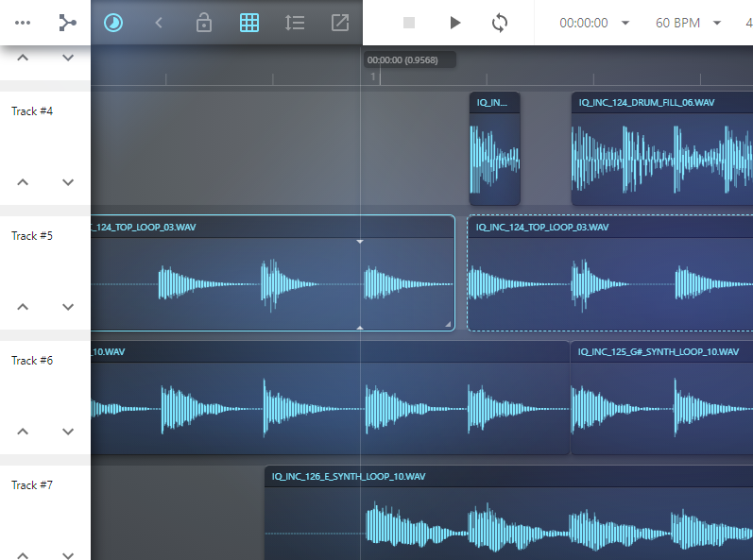Toggle the lock icon
This screenshot has height=560, width=753.
pyautogui.click(x=204, y=23)
